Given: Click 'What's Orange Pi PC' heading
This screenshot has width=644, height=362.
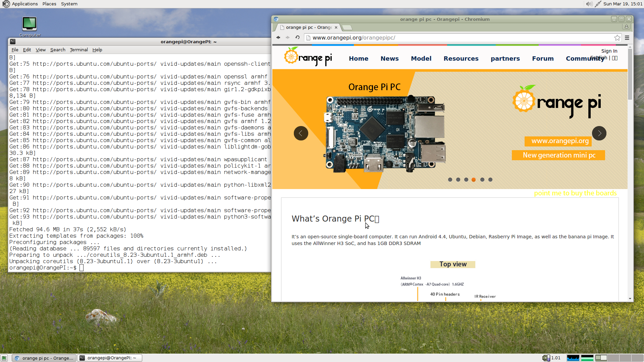Looking at the screenshot, I should coord(335,219).
